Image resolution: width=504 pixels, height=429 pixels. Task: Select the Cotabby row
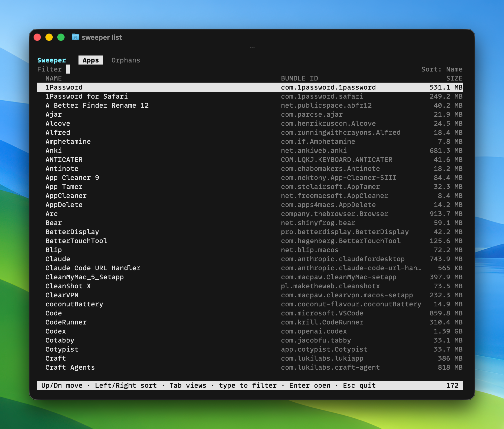click(x=250, y=340)
